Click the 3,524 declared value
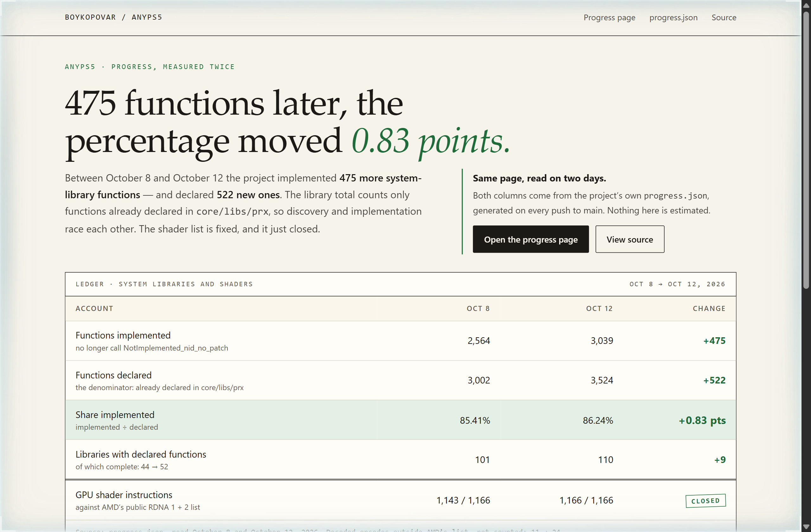 coord(602,380)
